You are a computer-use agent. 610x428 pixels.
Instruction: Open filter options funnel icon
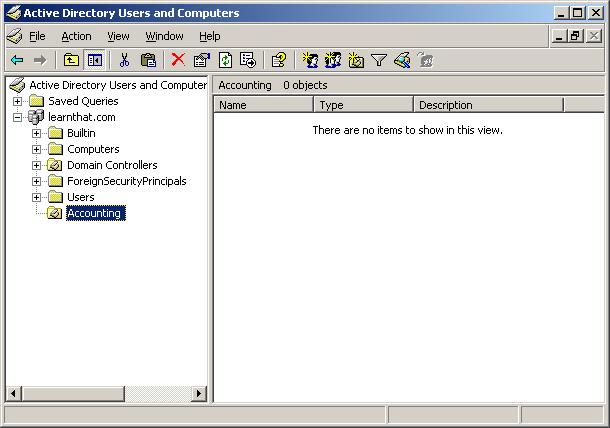click(x=379, y=60)
